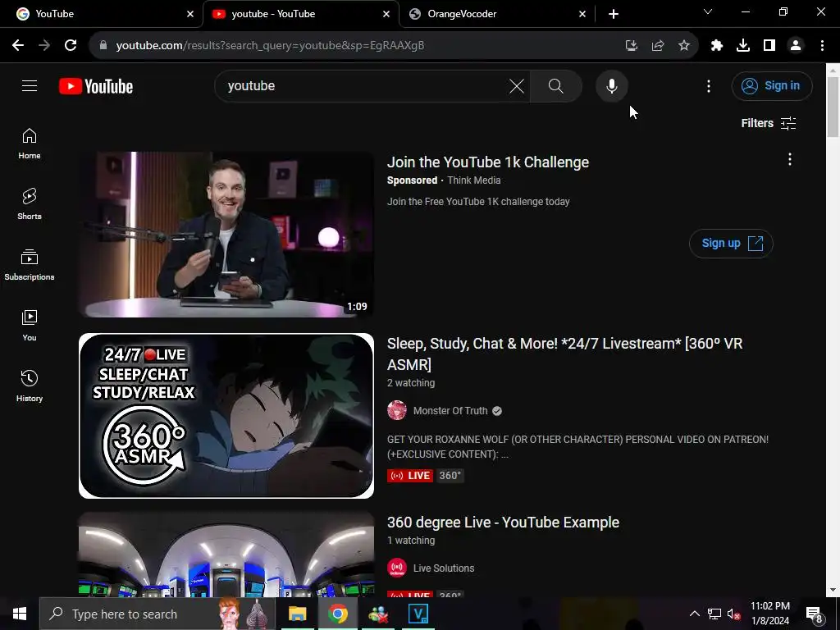Click the muted volume tray icon
Image resolution: width=840 pixels, height=630 pixels.
(733, 614)
